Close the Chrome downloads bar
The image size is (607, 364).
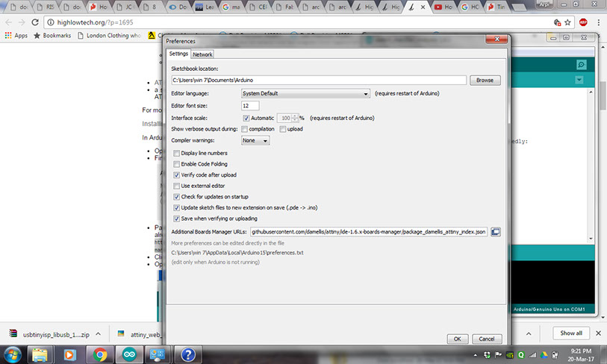(598, 333)
